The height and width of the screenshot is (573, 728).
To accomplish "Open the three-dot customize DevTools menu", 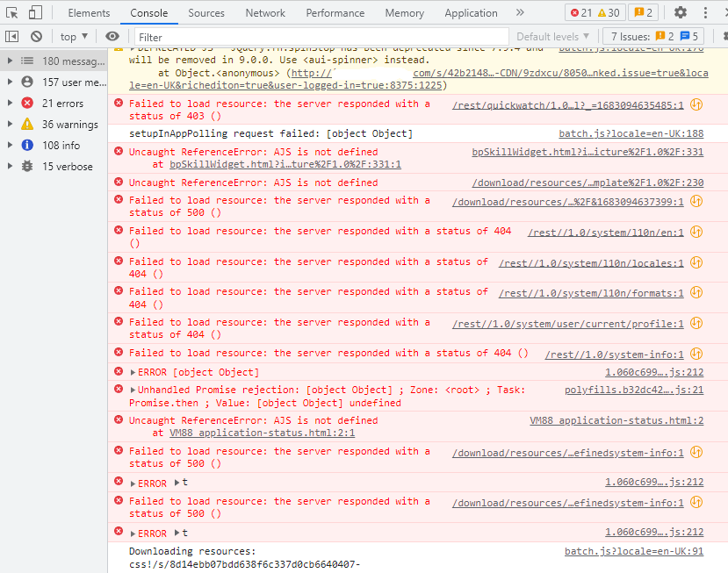I will [705, 12].
